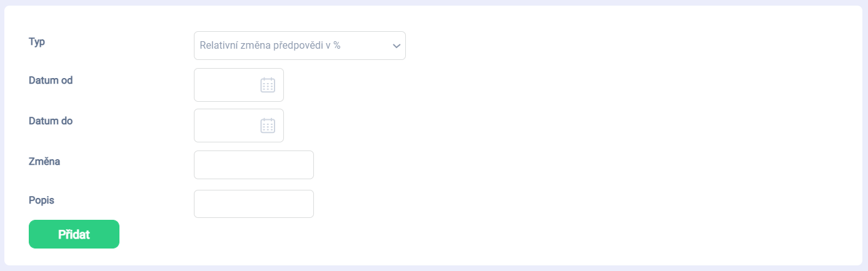The height and width of the screenshot is (271, 868).
Task: Submit the form with the green add button
Action: (74, 234)
